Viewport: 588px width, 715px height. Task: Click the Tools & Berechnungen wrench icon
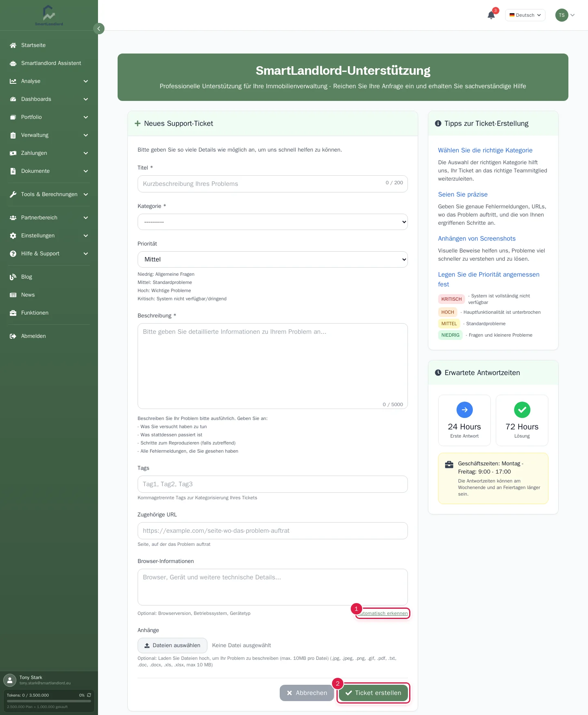[13, 194]
